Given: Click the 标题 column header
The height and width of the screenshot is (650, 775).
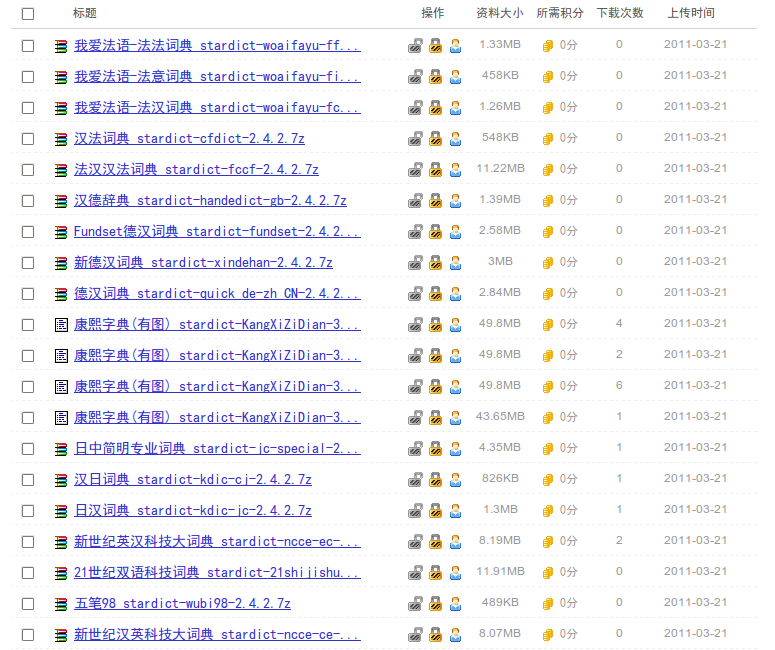Looking at the screenshot, I should (85, 13).
